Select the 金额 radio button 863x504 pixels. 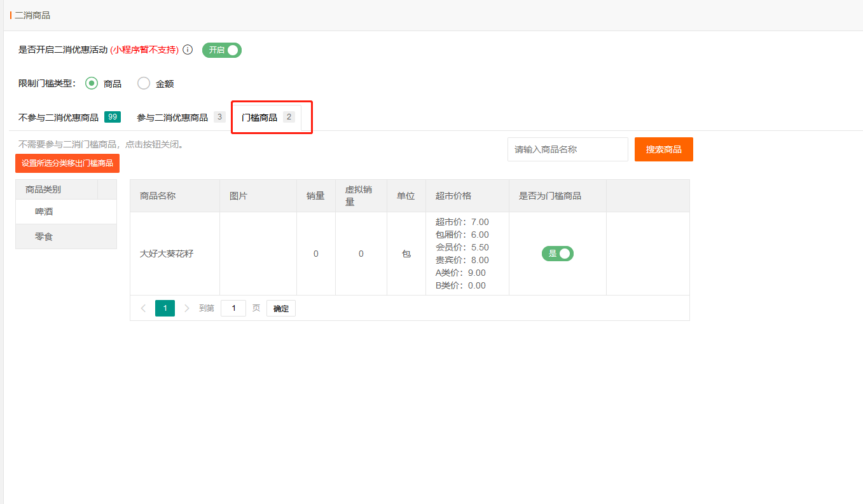point(144,83)
